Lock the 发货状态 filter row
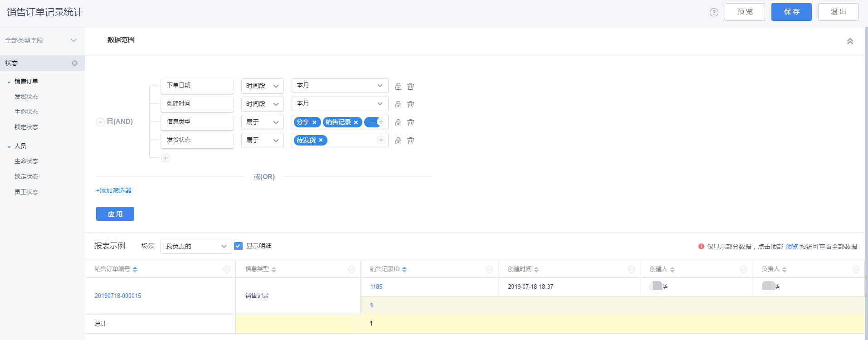This screenshot has width=868, height=340. [x=398, y=141]
